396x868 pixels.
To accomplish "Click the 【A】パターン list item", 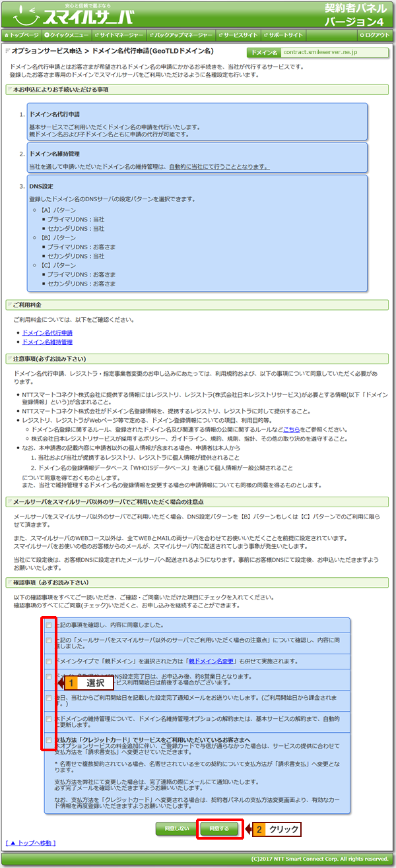I will [x=58, y=210].
